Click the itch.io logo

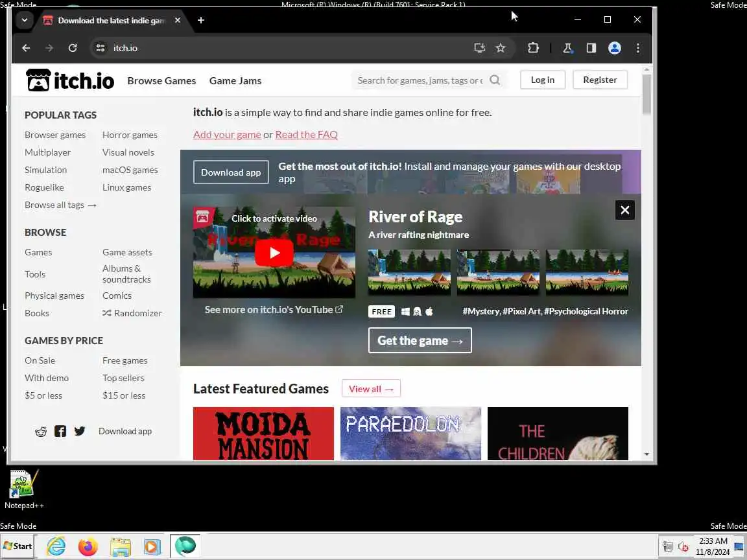[x=70, y=80]
